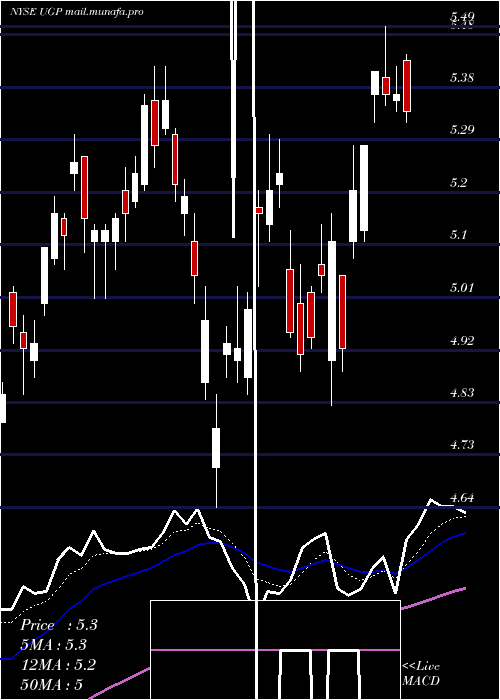Click the 5.01 price axis label
This screenshot has width=500, height=700.
tap(462, 287)
